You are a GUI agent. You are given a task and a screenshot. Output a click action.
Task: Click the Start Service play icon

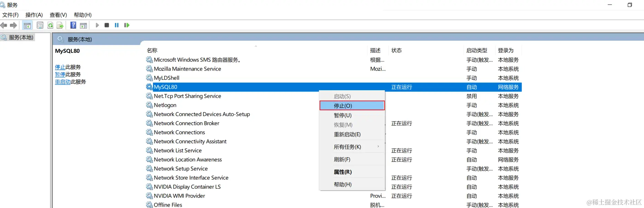pyautogui.click(x=97, y=25)
